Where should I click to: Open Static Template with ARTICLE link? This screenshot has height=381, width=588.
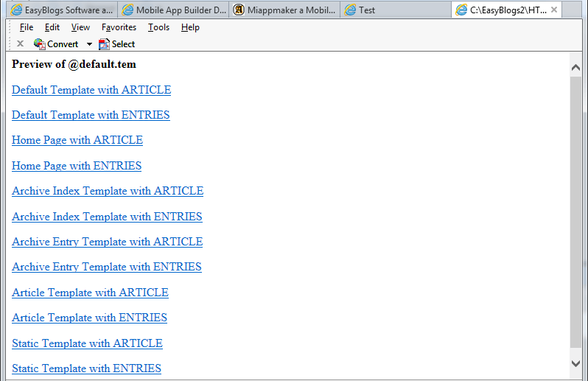point(87,343)
